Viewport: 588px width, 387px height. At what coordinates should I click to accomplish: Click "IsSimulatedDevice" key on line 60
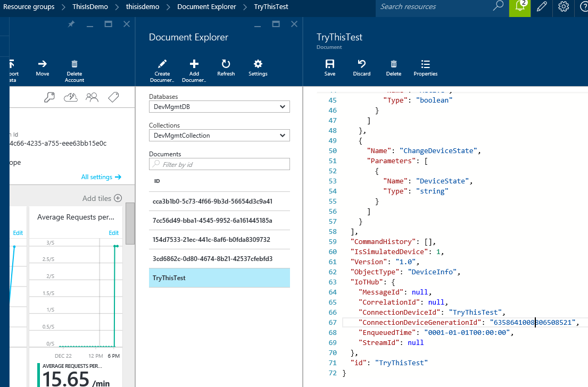[x=389, y=252]
